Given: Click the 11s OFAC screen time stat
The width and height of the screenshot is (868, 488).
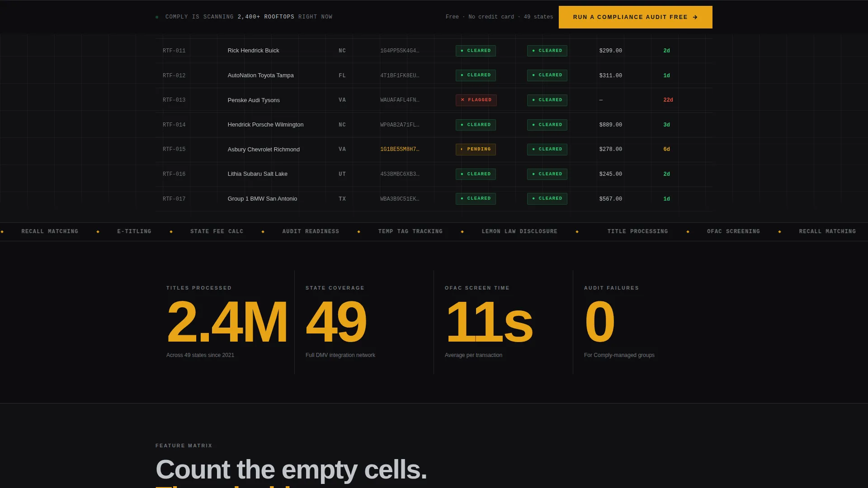Looking at the screenshot, I should (x=489, y=322).
